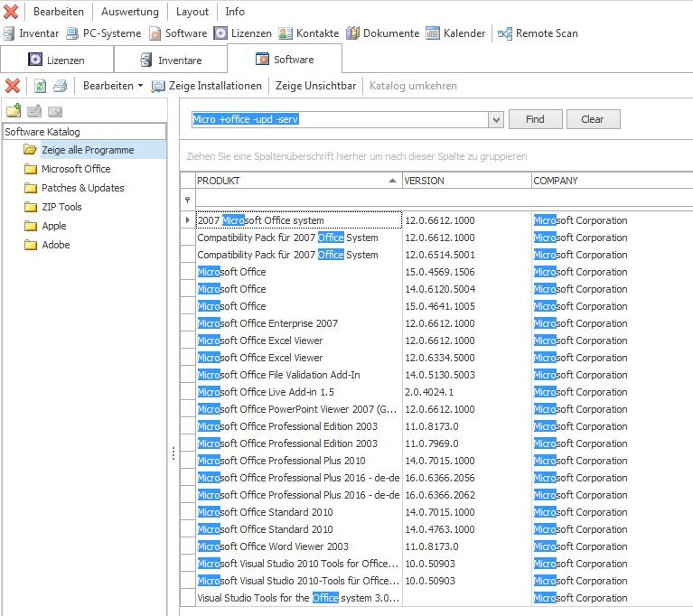This screenshot has height=616, width=693.
Task: Click the search text field
Action: coord(341,119)
